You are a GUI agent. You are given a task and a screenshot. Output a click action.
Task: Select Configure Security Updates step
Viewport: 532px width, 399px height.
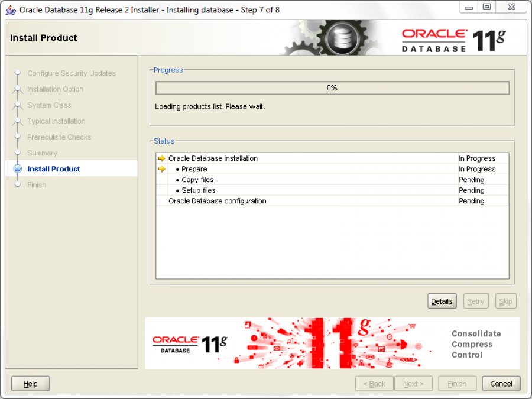click(x=71, y=73)
